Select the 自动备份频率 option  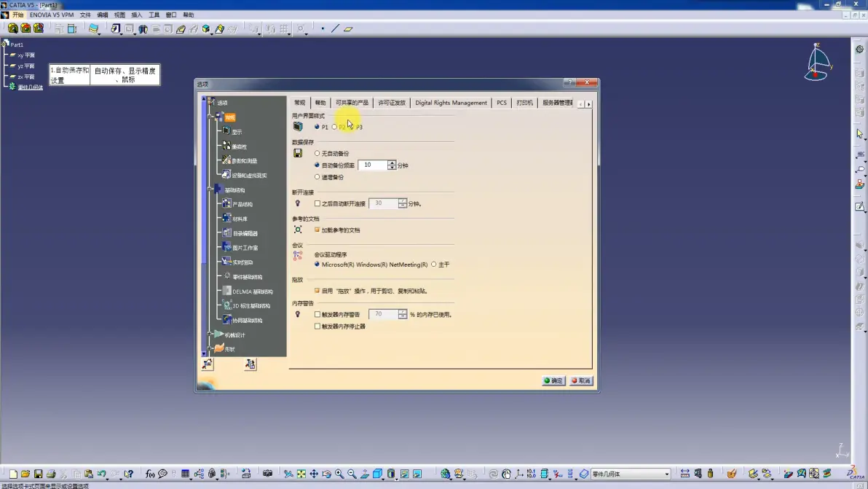coord(317,165)
